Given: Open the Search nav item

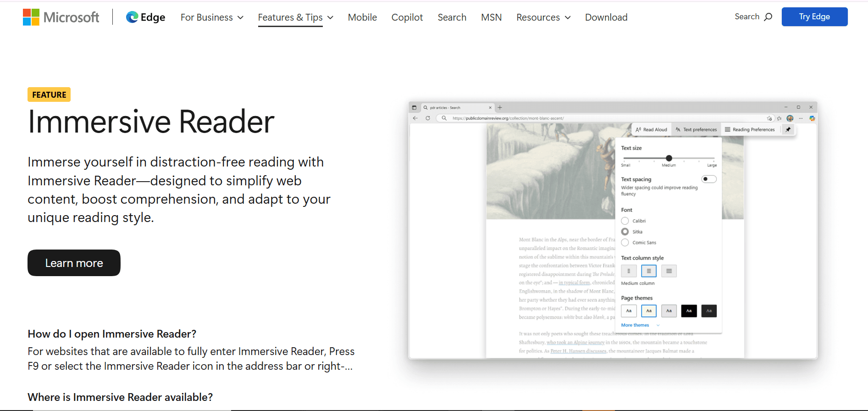Looking at the screenshot, I should click(452, 17).
